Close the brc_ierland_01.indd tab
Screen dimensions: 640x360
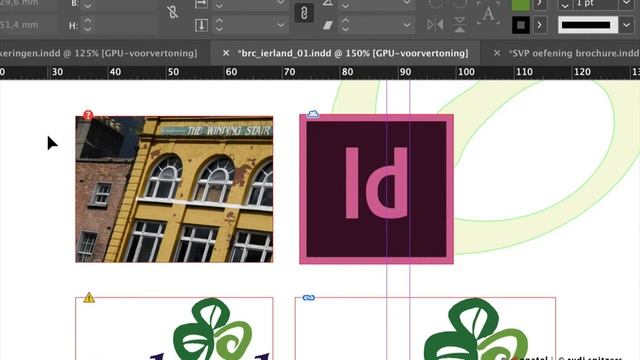(x=226, y=53)
